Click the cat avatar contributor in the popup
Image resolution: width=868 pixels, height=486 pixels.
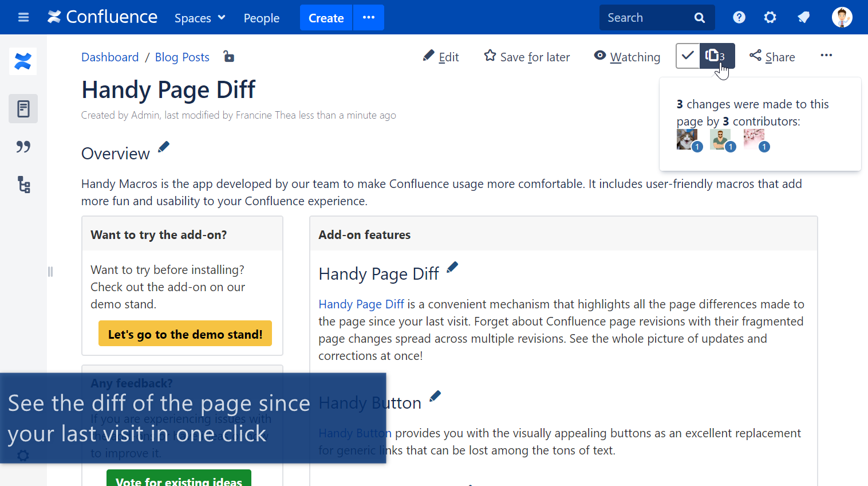[687, 139]
